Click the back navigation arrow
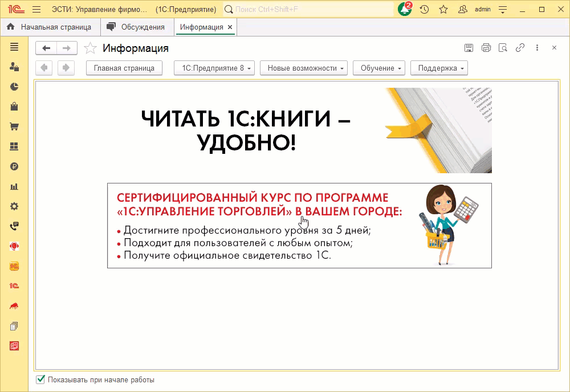570x392 pixels. click(46, 48)
